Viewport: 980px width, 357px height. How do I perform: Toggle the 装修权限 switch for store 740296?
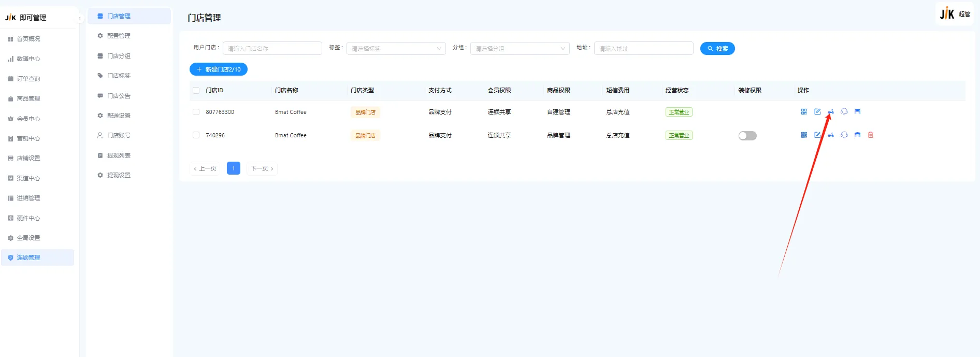(747, 136)
